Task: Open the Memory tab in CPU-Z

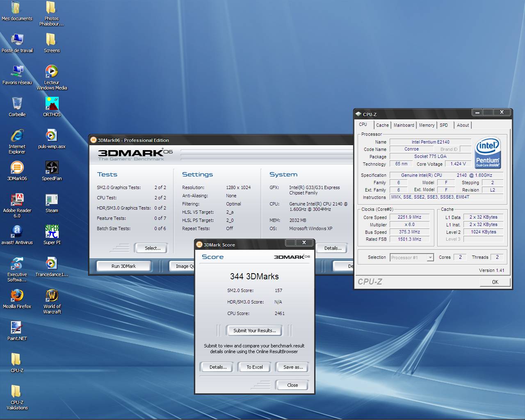Action: (x=427, y=125)
